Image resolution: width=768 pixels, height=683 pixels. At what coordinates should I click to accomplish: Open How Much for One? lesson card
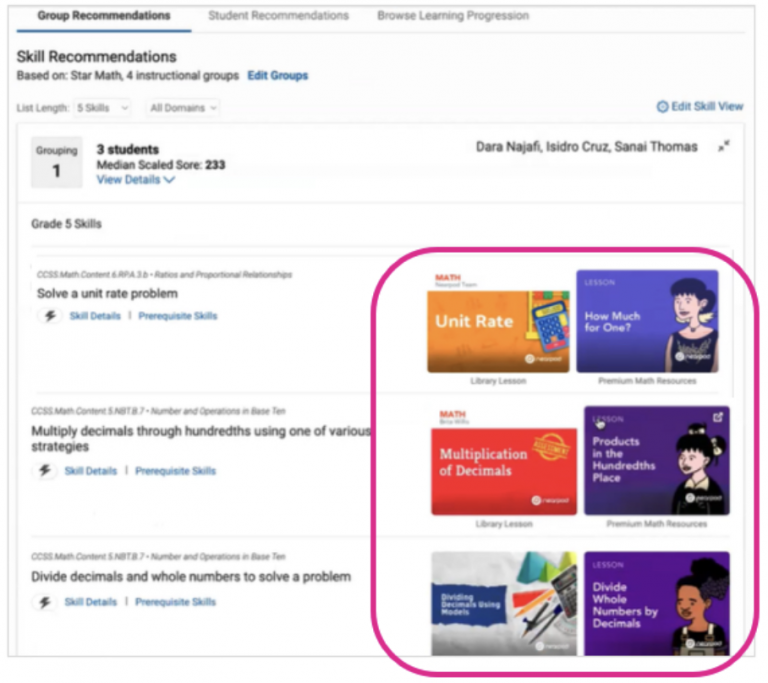click(646, 322)
